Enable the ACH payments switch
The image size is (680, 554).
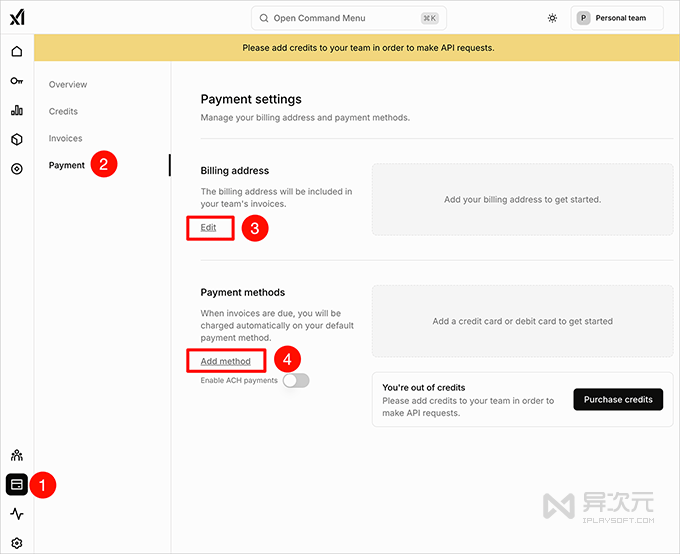pyautogui.click(x=296, y=381)
